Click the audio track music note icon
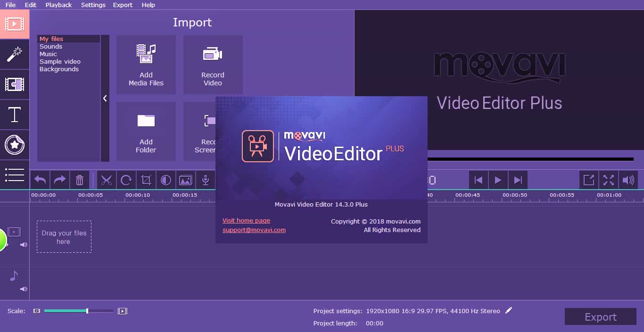 click(14, 276)
